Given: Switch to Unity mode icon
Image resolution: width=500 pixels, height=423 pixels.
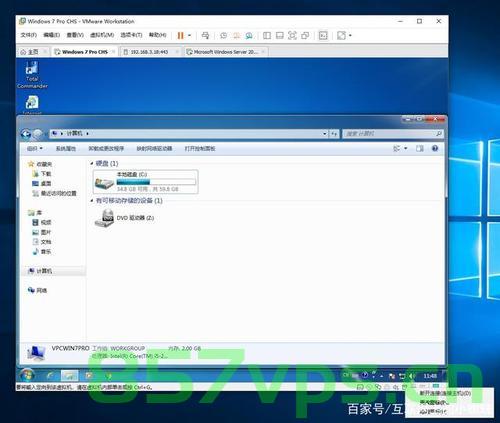Looking at the screenshot, I should [305, 35].
